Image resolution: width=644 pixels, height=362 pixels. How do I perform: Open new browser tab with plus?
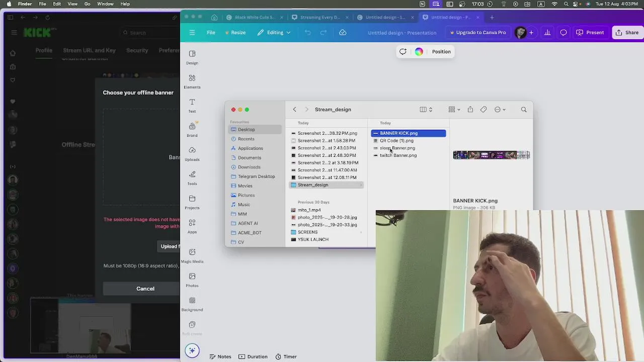[492, 17]
